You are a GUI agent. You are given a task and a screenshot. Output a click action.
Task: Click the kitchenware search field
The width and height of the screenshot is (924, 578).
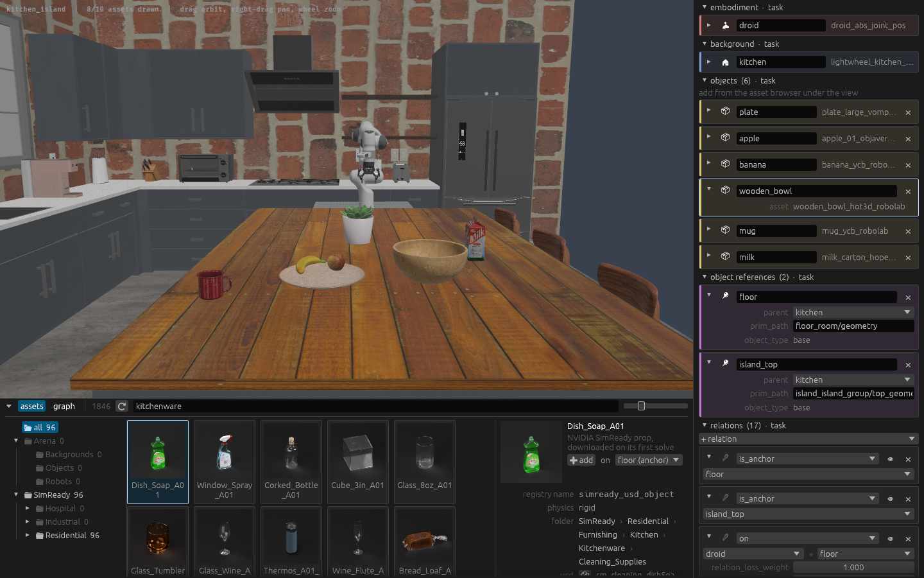376,406
